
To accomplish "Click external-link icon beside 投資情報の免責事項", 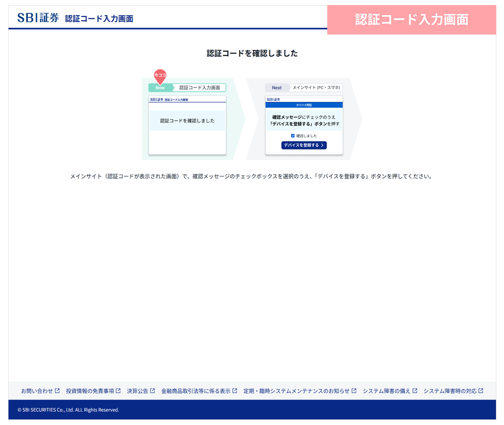I will click(118, 391).
